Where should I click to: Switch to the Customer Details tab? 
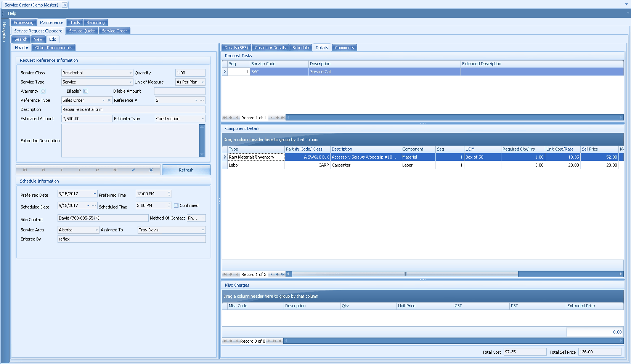pyautogui.click(x=270, y=47)
